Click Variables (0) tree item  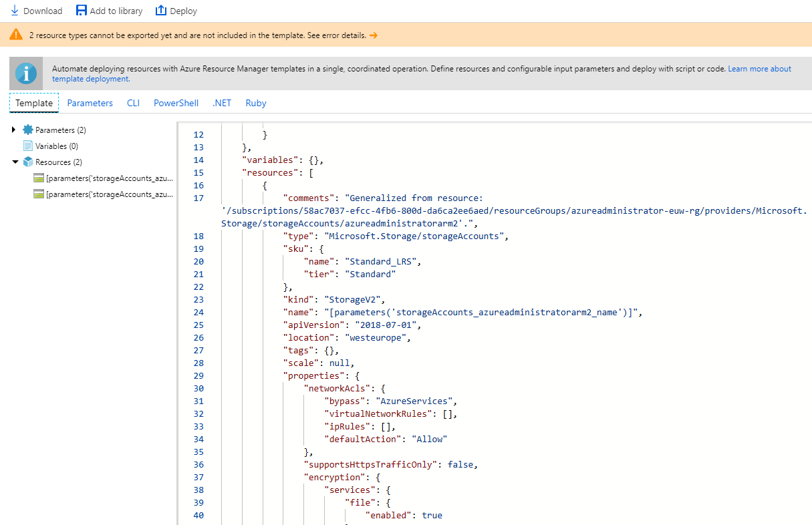tap(57, 146)
